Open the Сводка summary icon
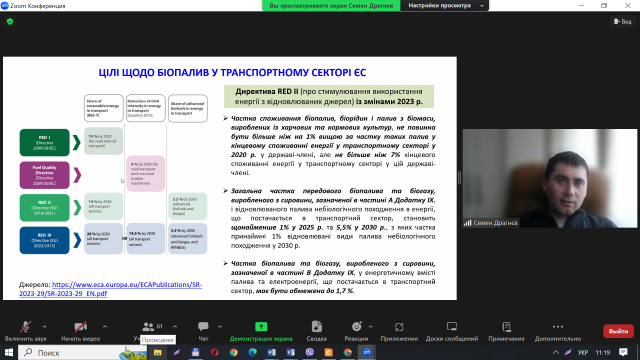This screenshot has height=360, width=640. [x=317, y=327]
